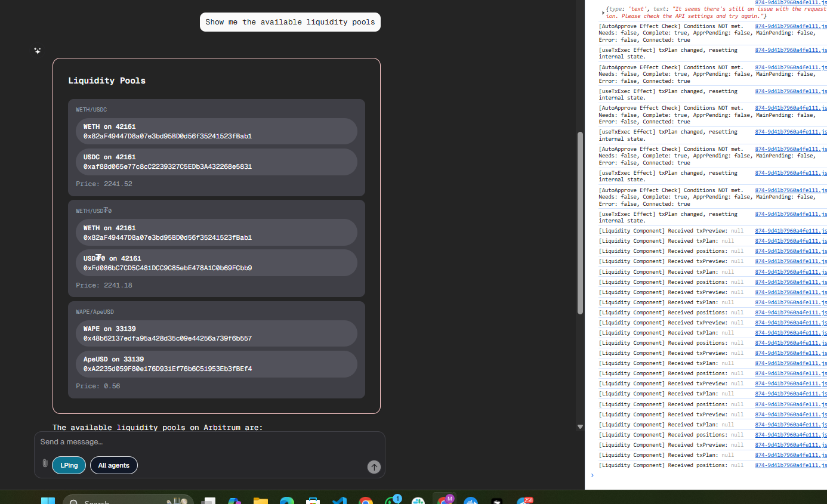Image resolution: width=827 pixels, height=504 pixels.
Task: Focus the Send a message input field
Action: (x=209, y=442)
